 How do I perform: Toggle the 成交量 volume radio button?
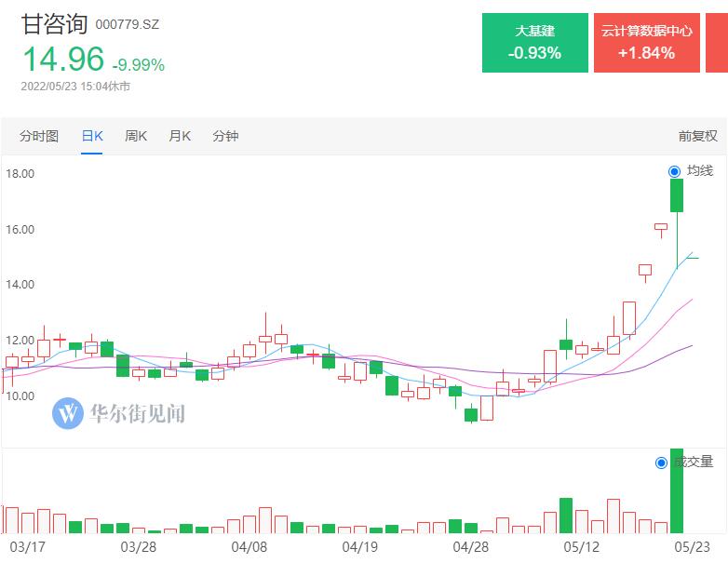(x=661, y=462)
